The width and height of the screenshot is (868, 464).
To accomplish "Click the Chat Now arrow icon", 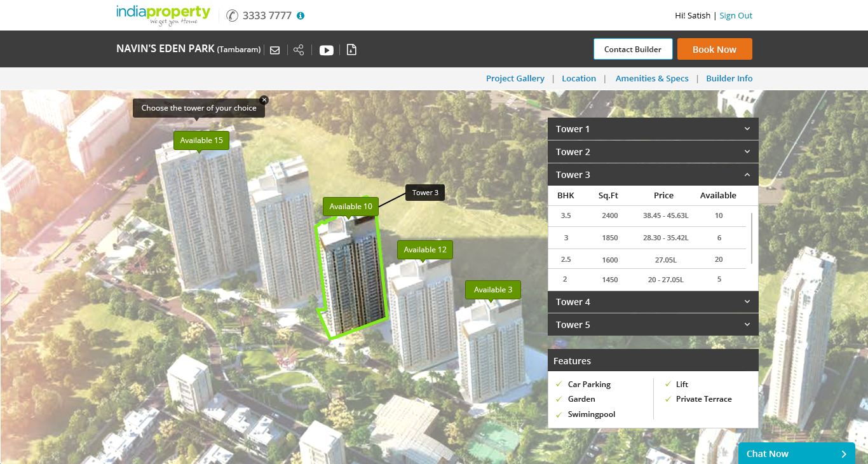I will click(x=844, y=454).
